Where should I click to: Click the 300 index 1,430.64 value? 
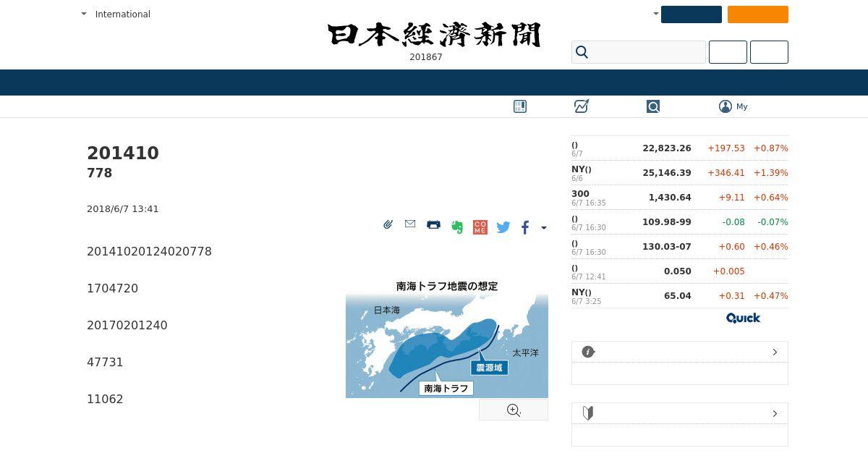pyautogui.click(x=670, y=198)
